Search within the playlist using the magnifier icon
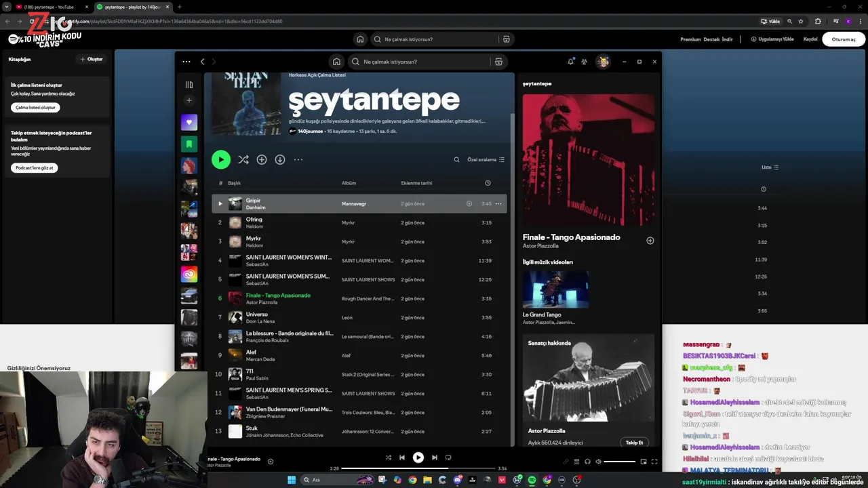Screen dimensions: 868x488 point(456,160)
